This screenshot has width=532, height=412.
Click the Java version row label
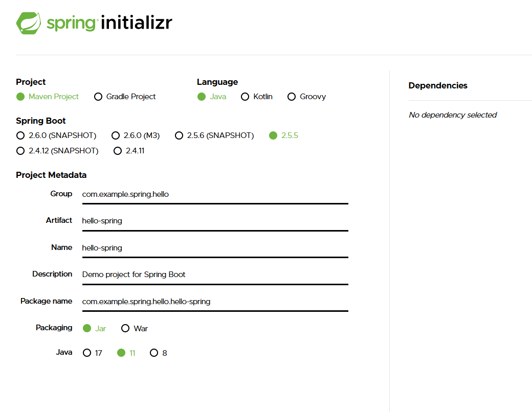point(64,352)
